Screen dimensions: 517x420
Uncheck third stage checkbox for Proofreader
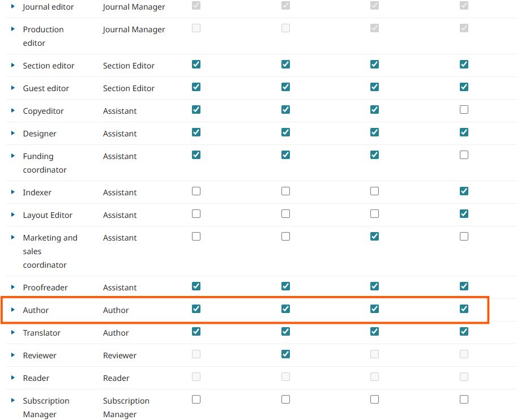click(x=374, y=286)
